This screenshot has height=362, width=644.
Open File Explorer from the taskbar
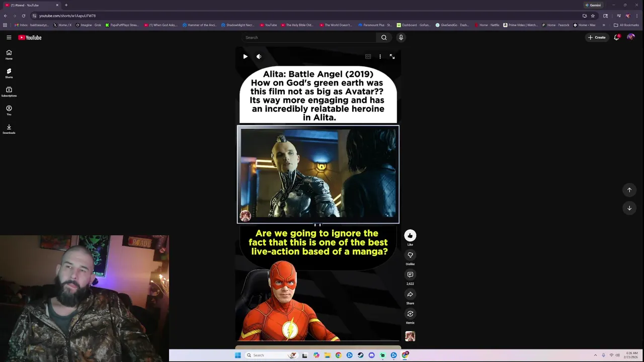coord(327,355)
